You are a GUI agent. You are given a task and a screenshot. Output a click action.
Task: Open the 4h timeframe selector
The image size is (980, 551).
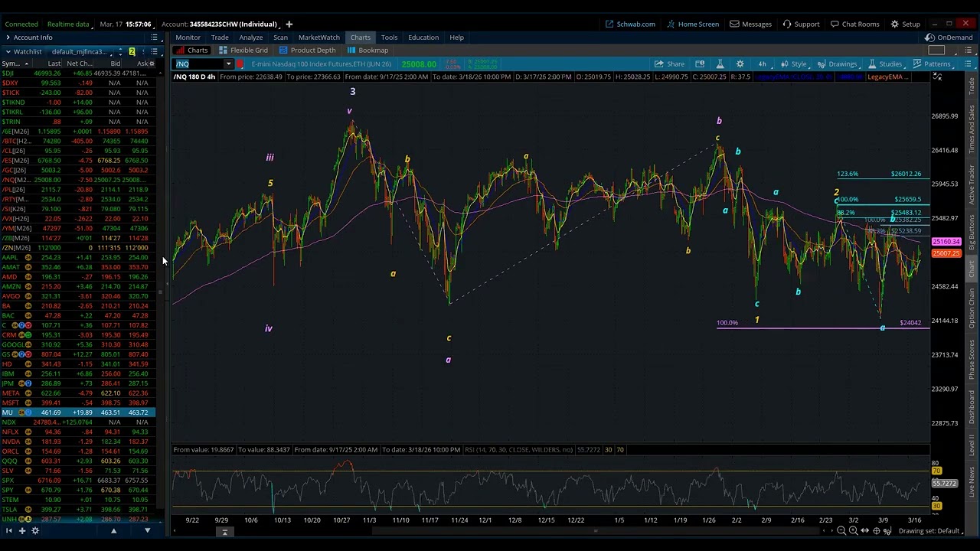click(x=762, y=64)
